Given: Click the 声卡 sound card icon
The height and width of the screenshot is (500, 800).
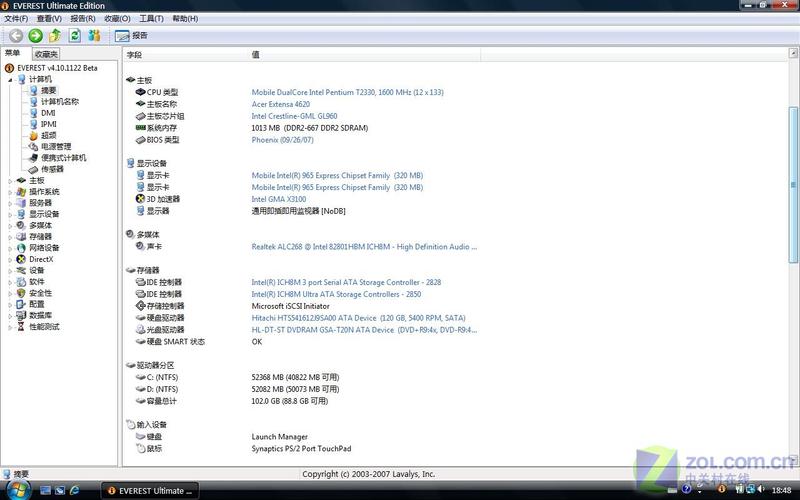Looking at the screenshot, I should coord(141,246).
